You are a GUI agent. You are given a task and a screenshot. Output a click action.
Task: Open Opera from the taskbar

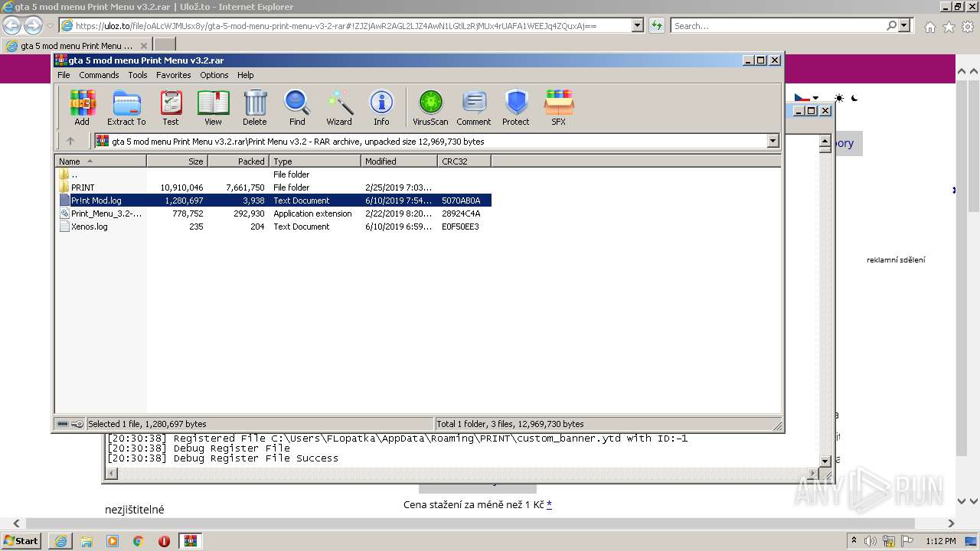pyautogui.click(x=164, y=541)
